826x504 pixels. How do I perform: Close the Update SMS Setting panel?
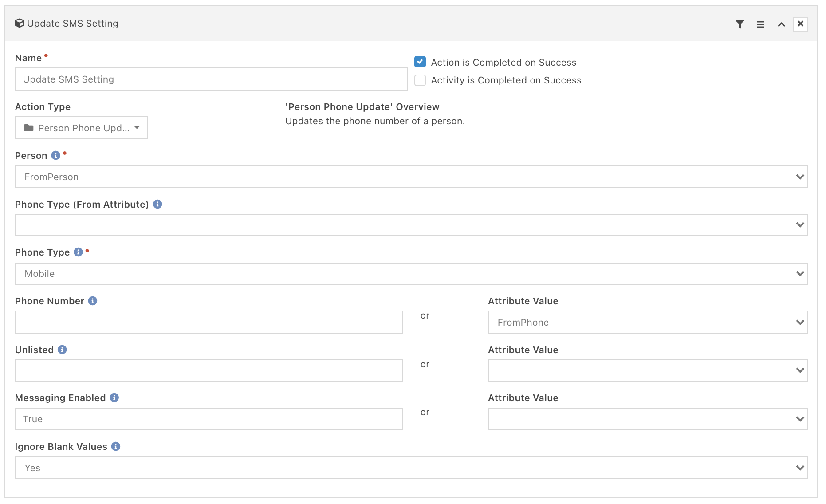pos(800,24)
